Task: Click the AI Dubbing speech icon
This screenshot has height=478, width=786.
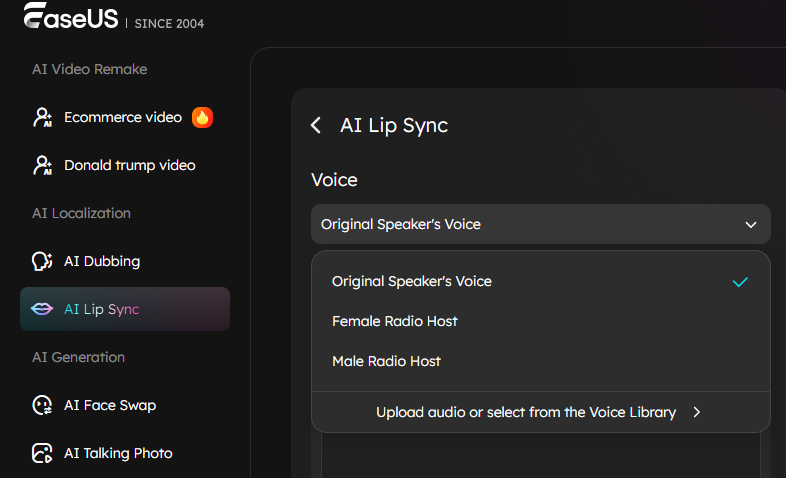Action: [x=42, y=261]
